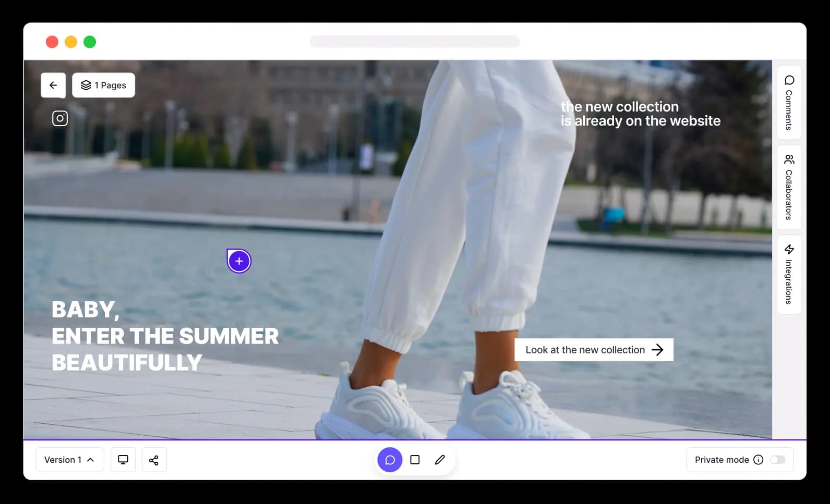Click the green maximize window button
This screenshot has width=830, height=504.
click(x=90, y=42)
